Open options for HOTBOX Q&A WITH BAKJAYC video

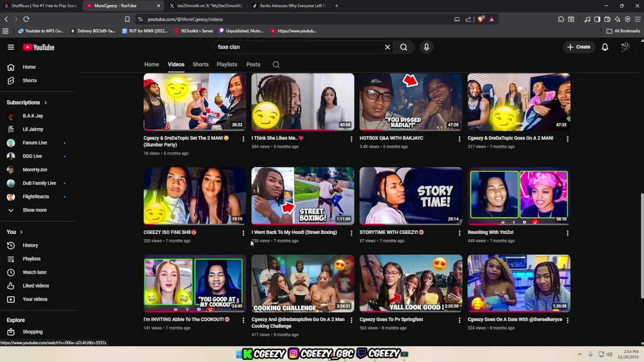459,139
